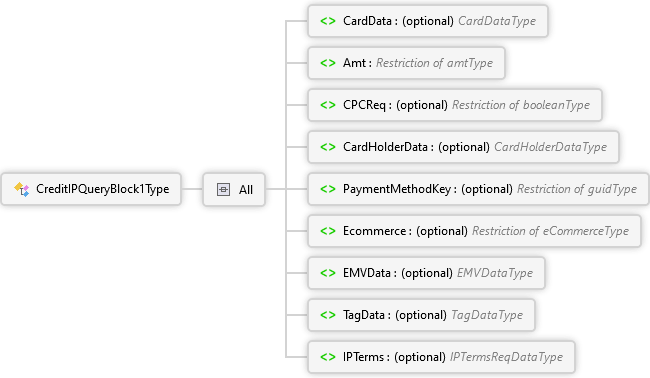Click the green element icon for CPCReq
The height and width of the screenshot is (378, 650).
[327, 105]
